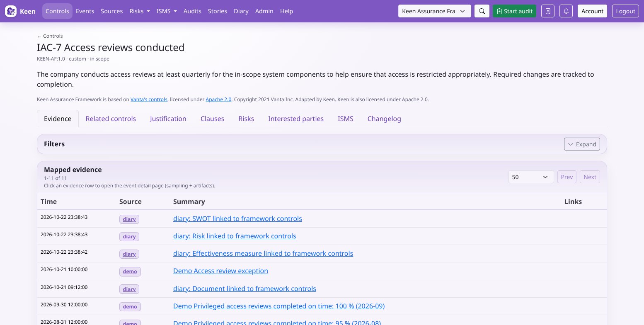Switch to the Justification tab
The height and width of the screenshot is (325, 644).
point(168,119)
